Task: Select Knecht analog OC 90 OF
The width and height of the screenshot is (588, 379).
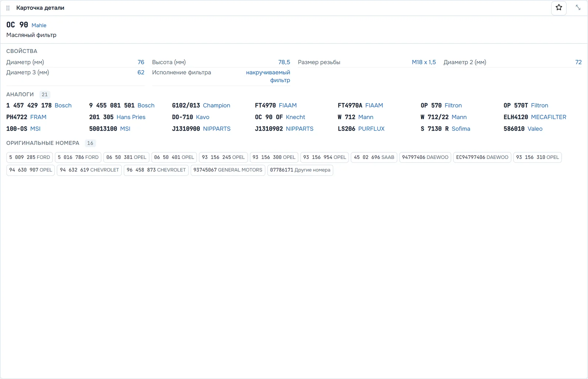Action: [280, 117]
